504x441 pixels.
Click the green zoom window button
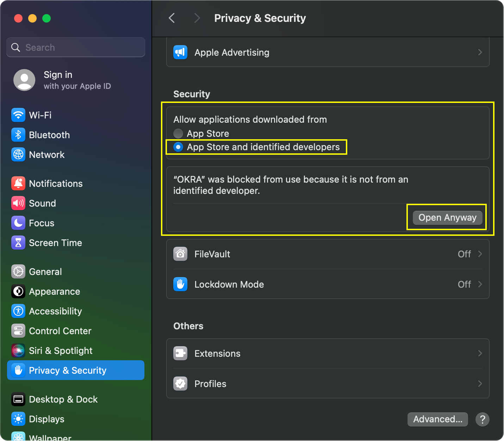tap(46, 18)
